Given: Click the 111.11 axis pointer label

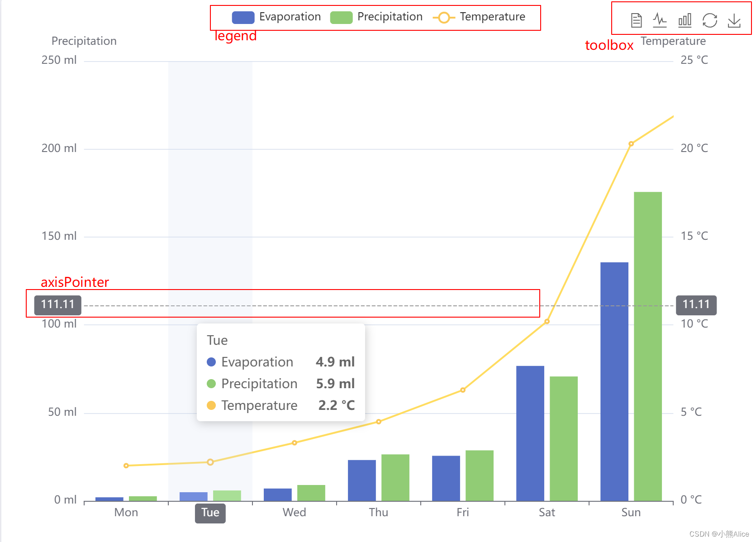Looking at the screenshot, I should [57, 305].
